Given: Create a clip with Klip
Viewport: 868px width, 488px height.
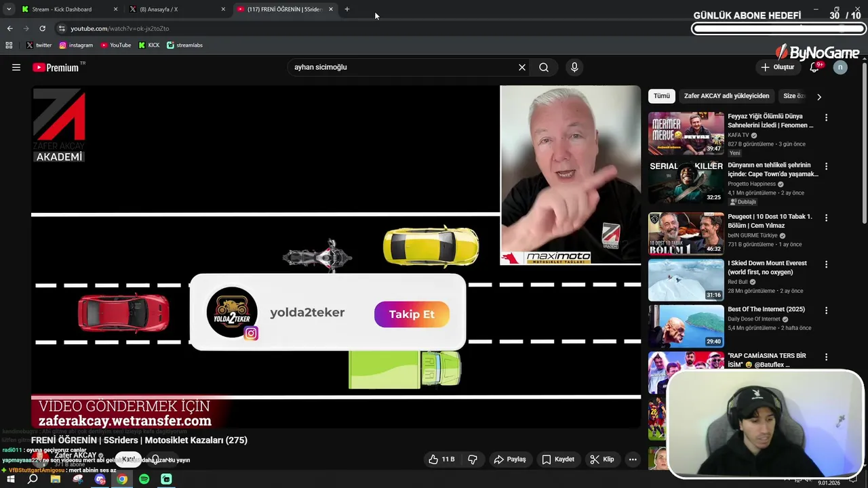Looking at the screenshot, I should (602, 459).
